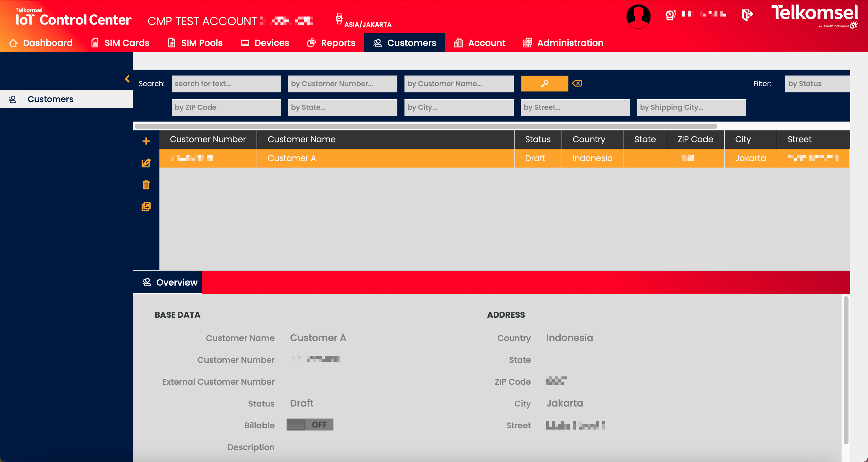
Task: Click the copy customer icon in sidebar
Action: click(x=146, y=207)
